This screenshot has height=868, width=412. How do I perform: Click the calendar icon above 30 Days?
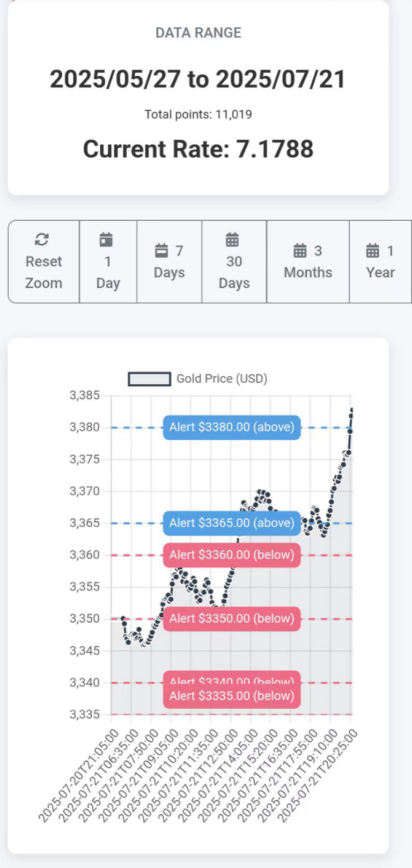232,239
